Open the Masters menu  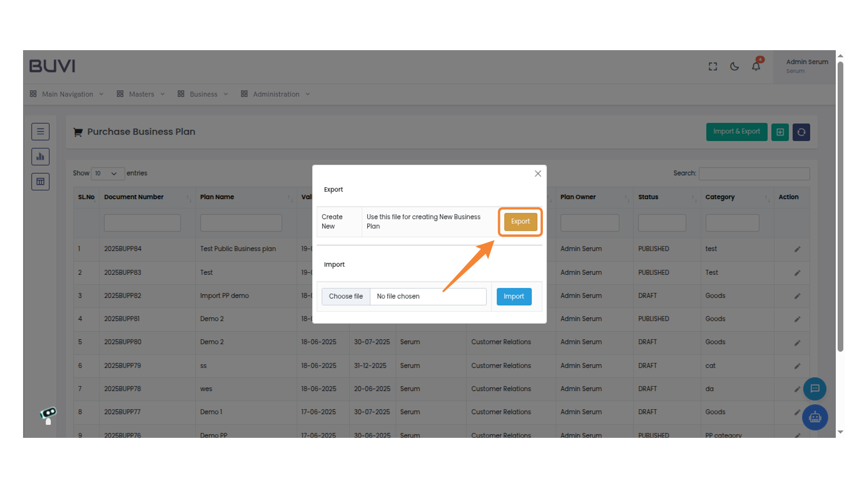(141, 94)
